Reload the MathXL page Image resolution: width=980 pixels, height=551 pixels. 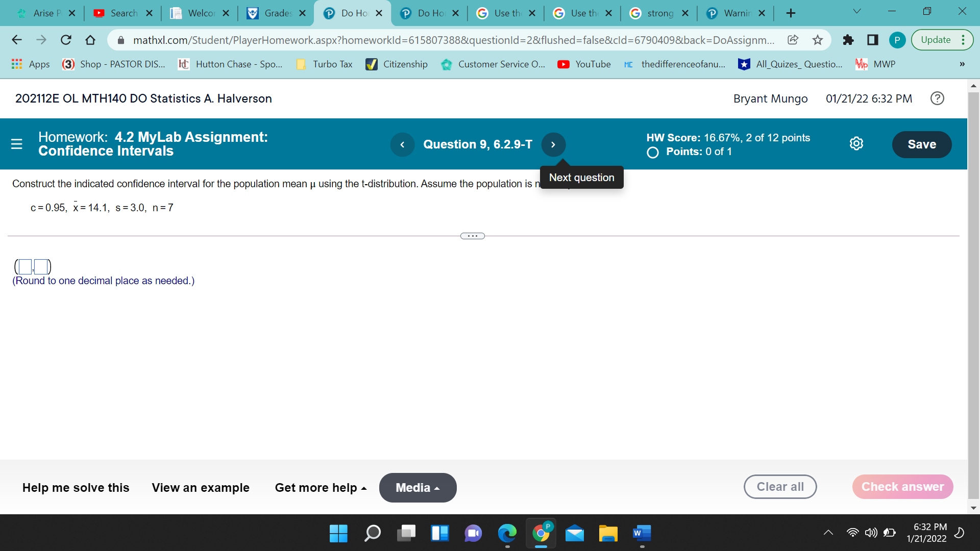coord(66,40)
